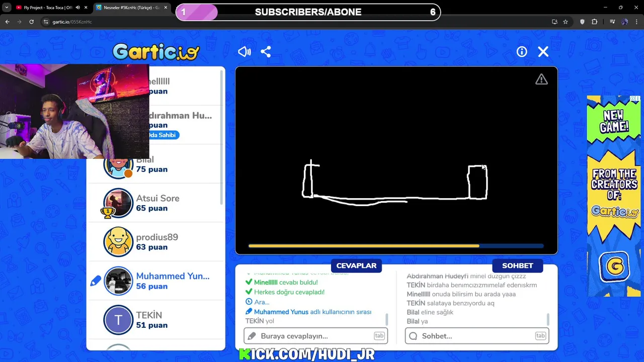644x362 pixels.
Task: Click the install app icon in address bar
Action: [x=554, y=22]
